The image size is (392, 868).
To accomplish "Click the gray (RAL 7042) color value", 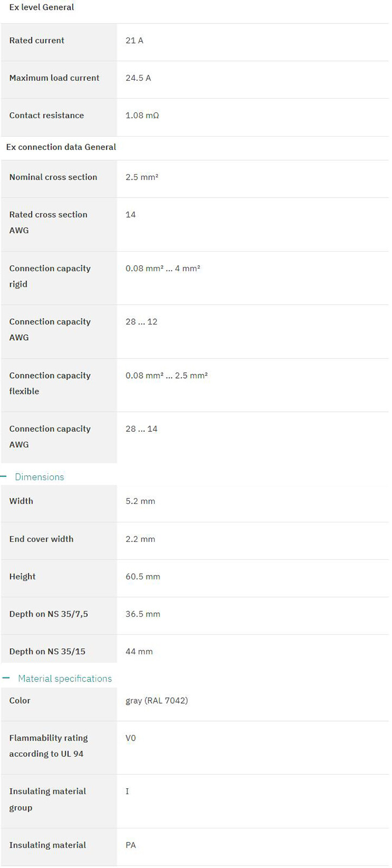I will [x=157, y=701].
